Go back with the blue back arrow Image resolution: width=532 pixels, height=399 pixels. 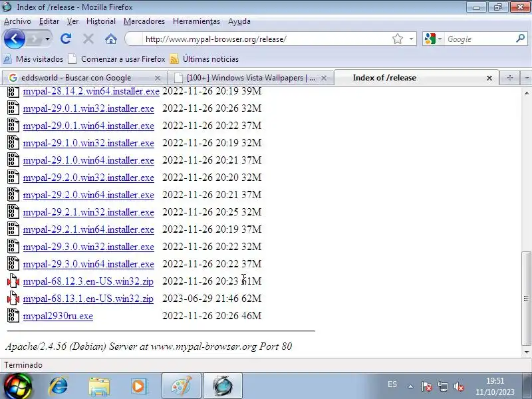(14, 39)
